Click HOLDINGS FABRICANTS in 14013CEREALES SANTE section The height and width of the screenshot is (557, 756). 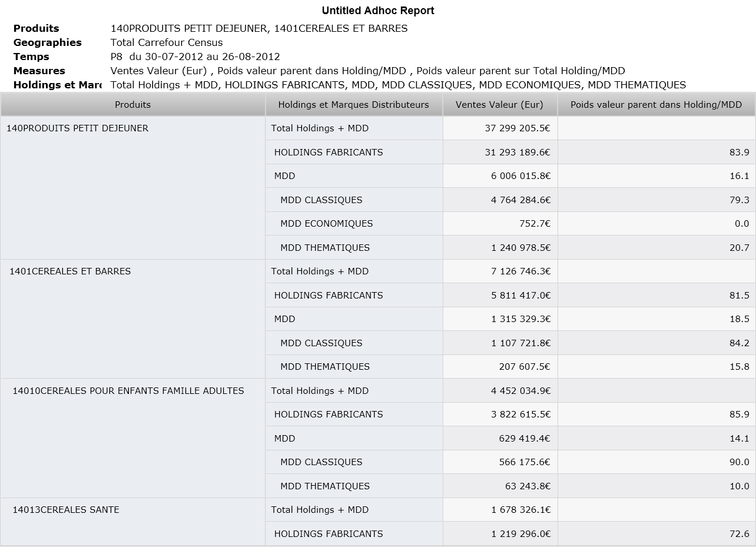[x=329, y=534]
